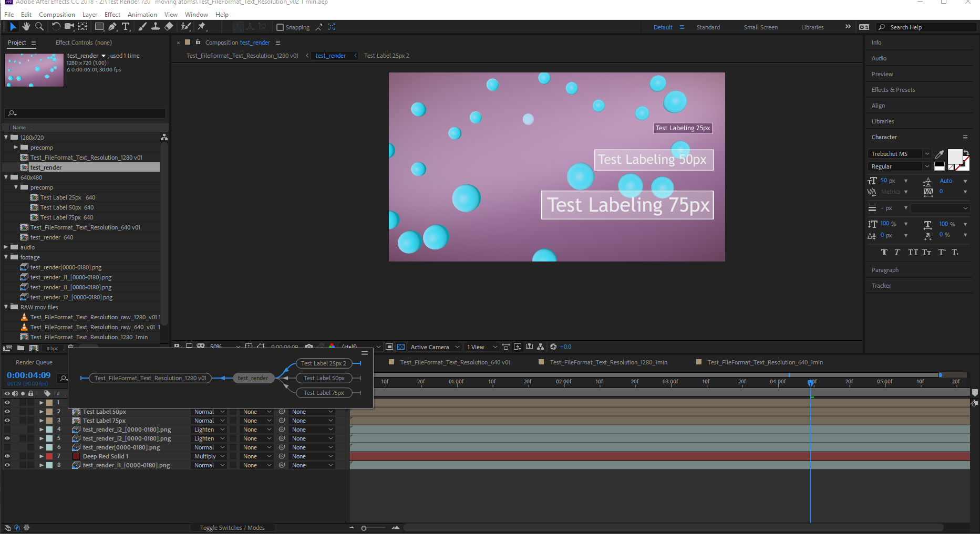Select the Roto Brush tool
This screenshot has height=534, width=980.
[x=185, y=27]
